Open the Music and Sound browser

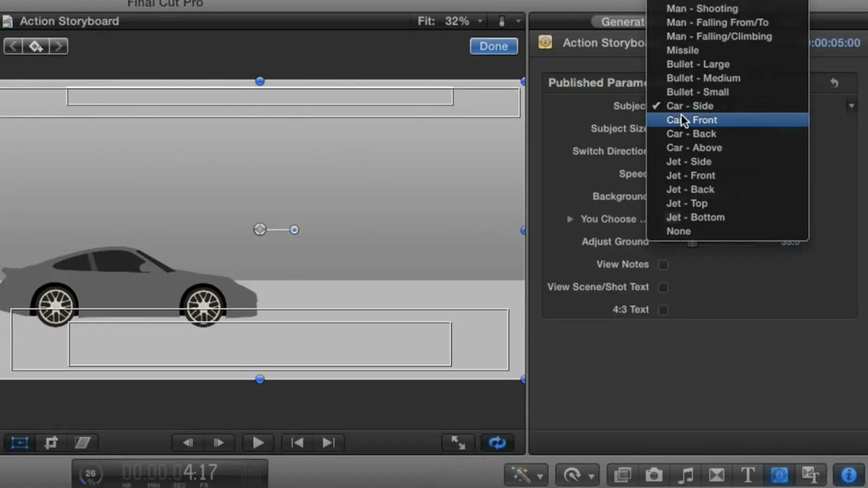[685, 474]
